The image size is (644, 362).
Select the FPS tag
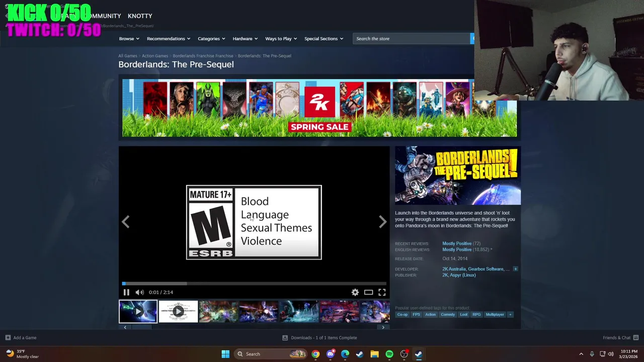[416, 315]
